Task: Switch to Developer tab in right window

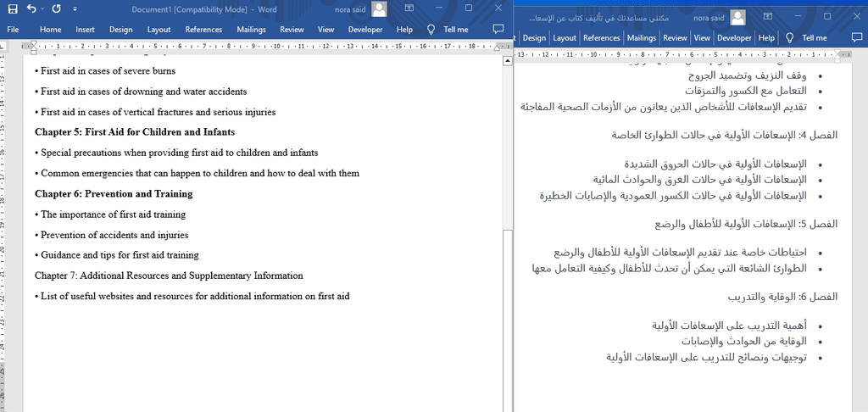Action: pos(735,37)
